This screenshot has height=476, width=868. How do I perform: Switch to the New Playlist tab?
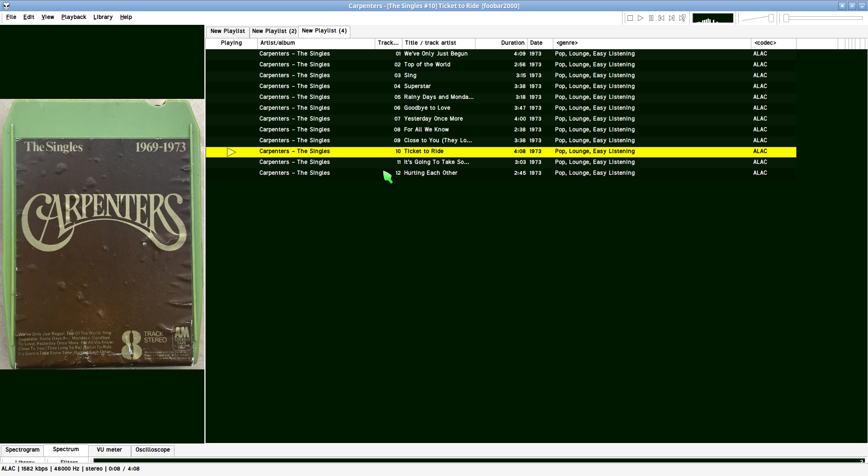(x=228, y=31)
